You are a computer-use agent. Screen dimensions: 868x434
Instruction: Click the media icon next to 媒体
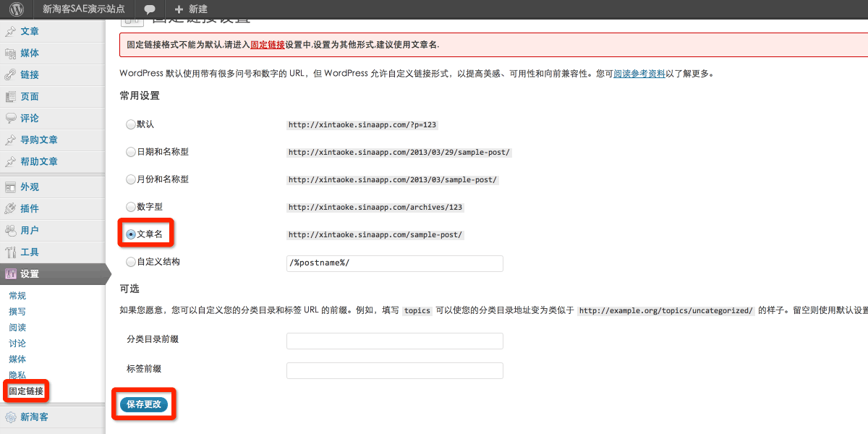pyautogui.click(x=11, y=54)
